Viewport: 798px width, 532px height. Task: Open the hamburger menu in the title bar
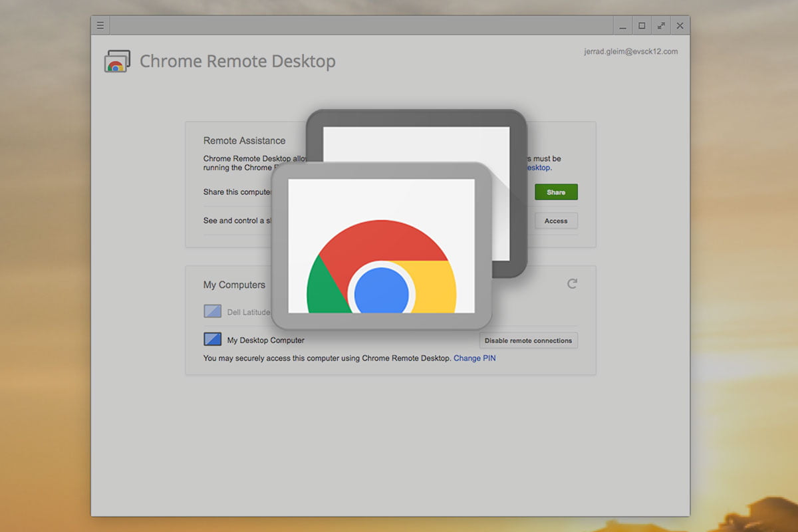click(100, 26)
